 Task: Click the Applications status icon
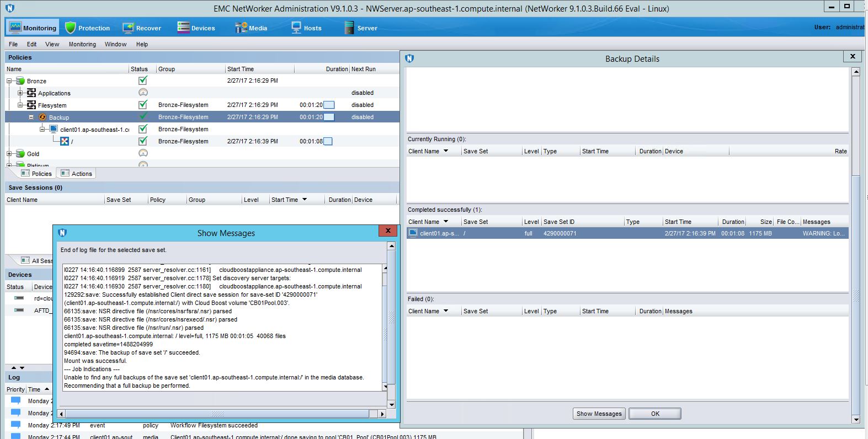tap(143, 93)
